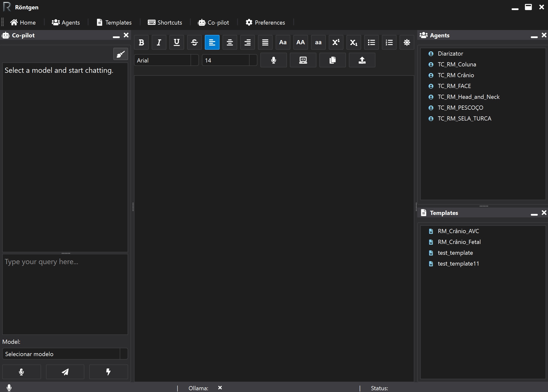The image size is (548, 392).
Task: Justify the text
Action: click(x=265, y=42)
